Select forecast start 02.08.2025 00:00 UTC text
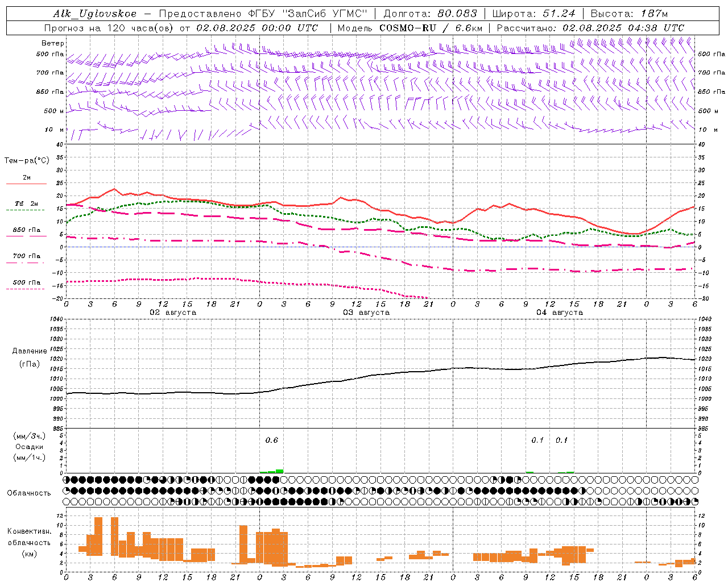The height and width of the screenshot is (582, 728). (x=257, y=28)
